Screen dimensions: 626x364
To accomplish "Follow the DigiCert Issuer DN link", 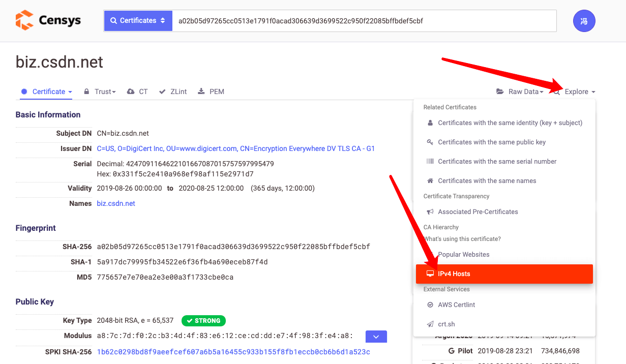I will (x=236, y=148).
